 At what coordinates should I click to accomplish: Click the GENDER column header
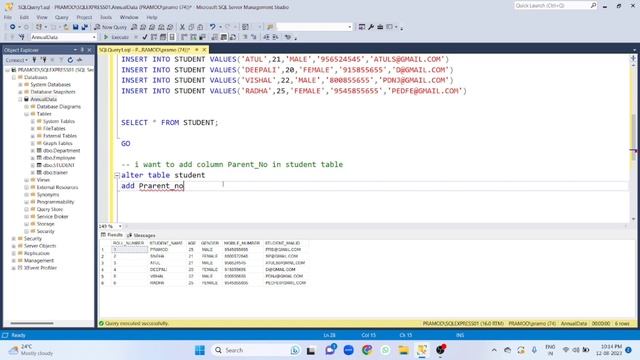210,243
